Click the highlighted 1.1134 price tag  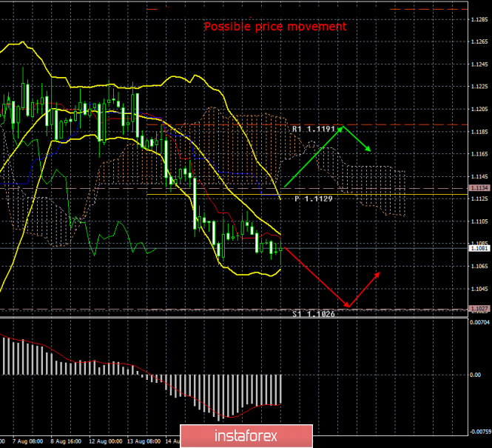tap(479, 188)
